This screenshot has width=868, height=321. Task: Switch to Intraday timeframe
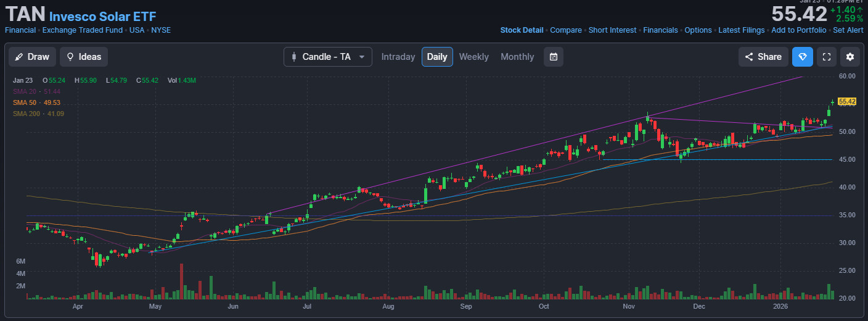point(398,57)
